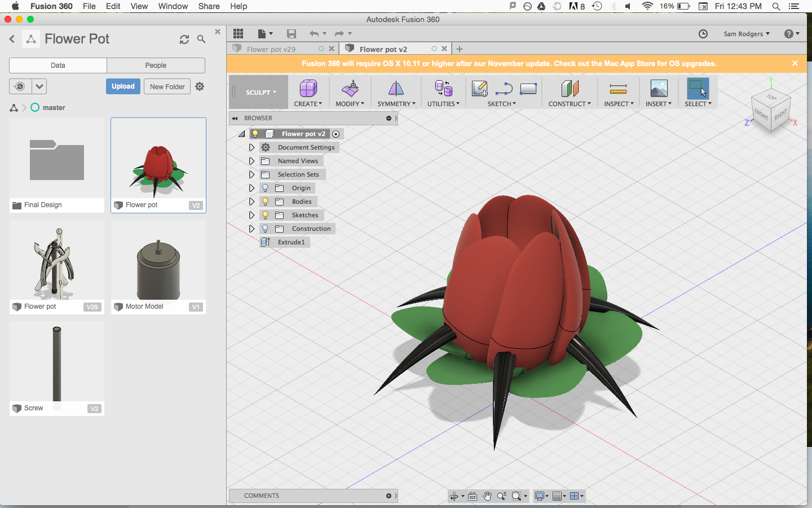Open the Construct plane tool icon
The image size is (812, 508).
570,89
